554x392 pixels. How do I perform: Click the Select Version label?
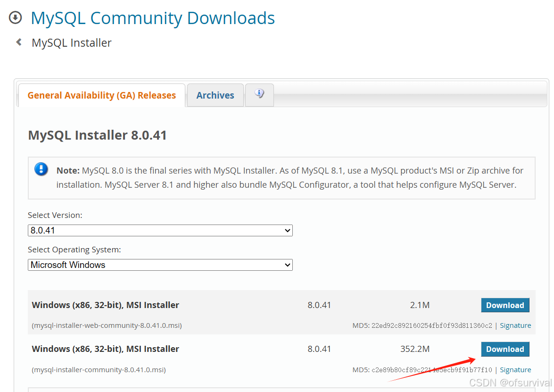pos(55,215)
